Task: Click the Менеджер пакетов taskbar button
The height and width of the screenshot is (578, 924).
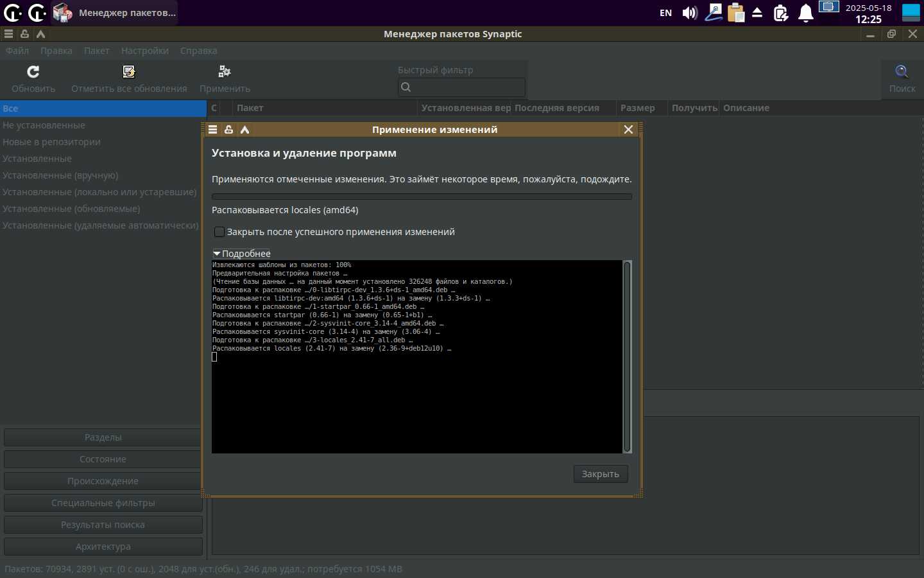Action: click(114, 12)
